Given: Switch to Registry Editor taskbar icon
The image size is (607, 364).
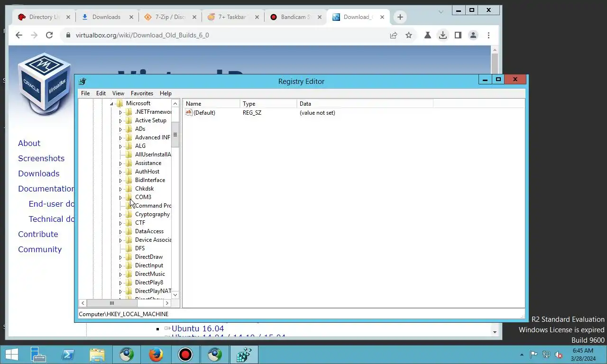Looking at the screenshot, I should (244, 355).
